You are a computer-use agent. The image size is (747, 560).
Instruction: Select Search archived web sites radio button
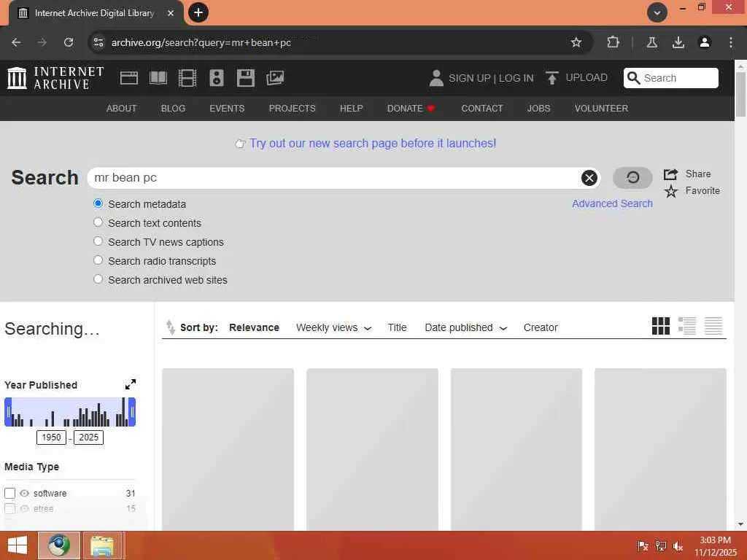(x=98, y=279)
